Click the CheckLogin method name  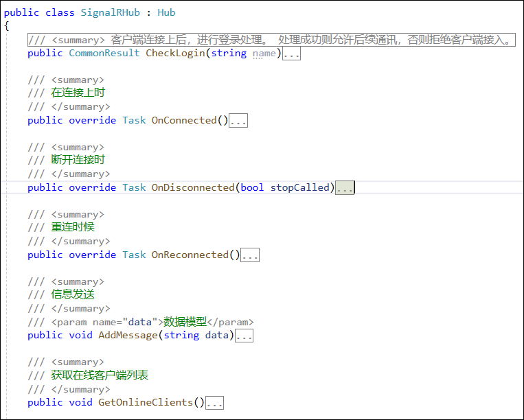tap(175, 53)
